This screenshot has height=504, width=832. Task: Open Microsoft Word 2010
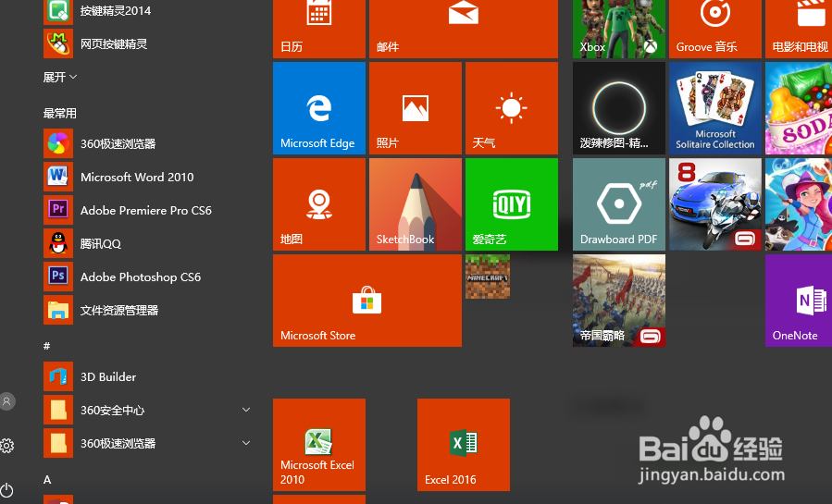pos(149,177)
